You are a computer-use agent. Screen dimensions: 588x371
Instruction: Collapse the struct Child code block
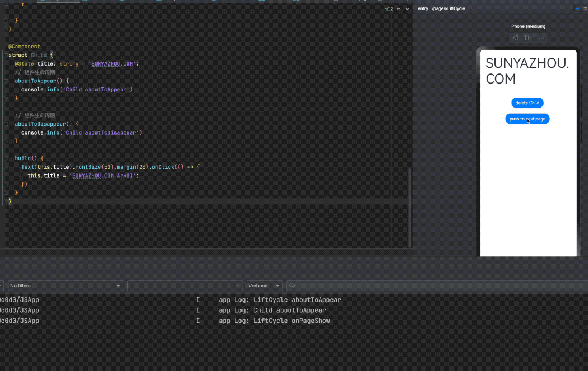[6, 55]
